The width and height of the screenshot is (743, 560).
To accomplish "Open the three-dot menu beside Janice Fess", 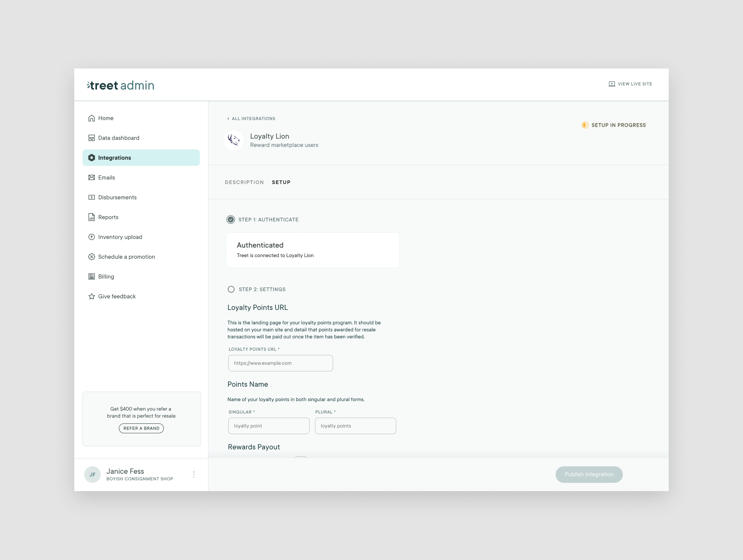I will (x=194, y=475).
